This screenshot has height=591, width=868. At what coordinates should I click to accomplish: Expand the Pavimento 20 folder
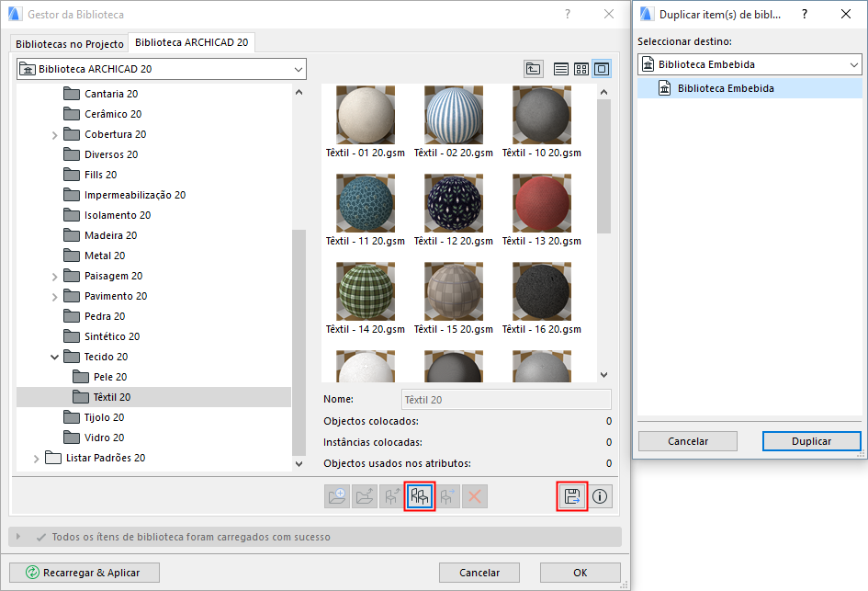coord(54,296)
